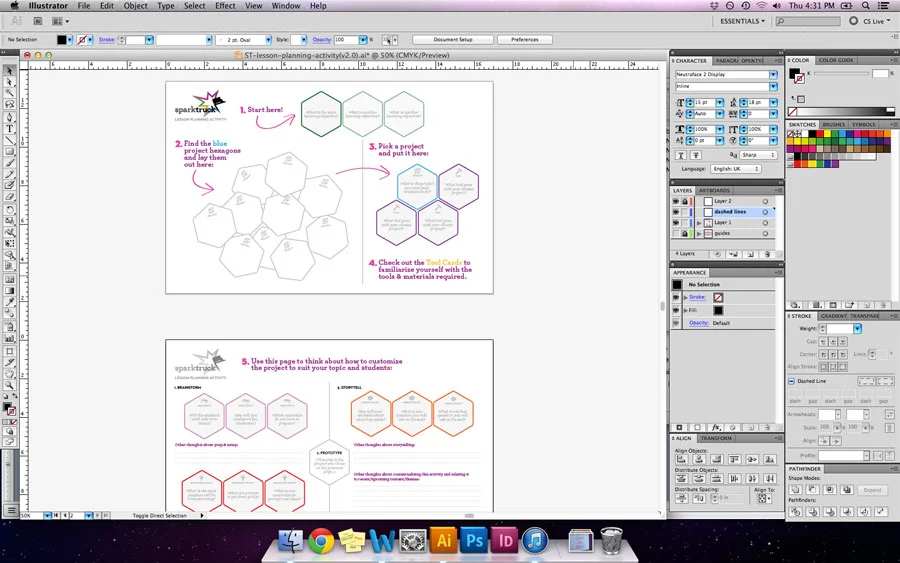Screen dimensions: 900x563
Task: Expand Layer 1 disclosure triangle
Action: 699,223
